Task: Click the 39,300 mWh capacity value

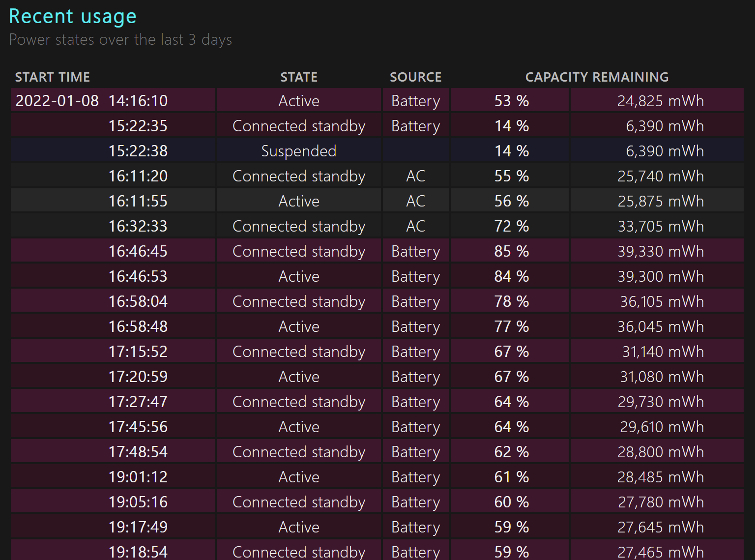Action: click(661, 276)
